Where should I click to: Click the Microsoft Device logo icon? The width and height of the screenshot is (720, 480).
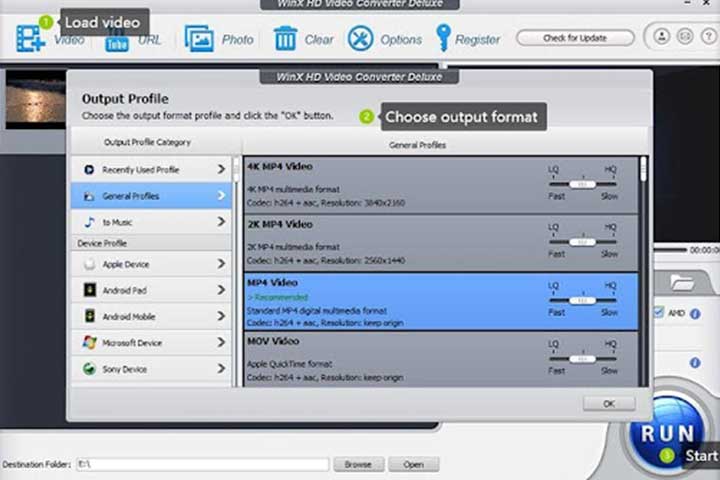tap(90, 342)
